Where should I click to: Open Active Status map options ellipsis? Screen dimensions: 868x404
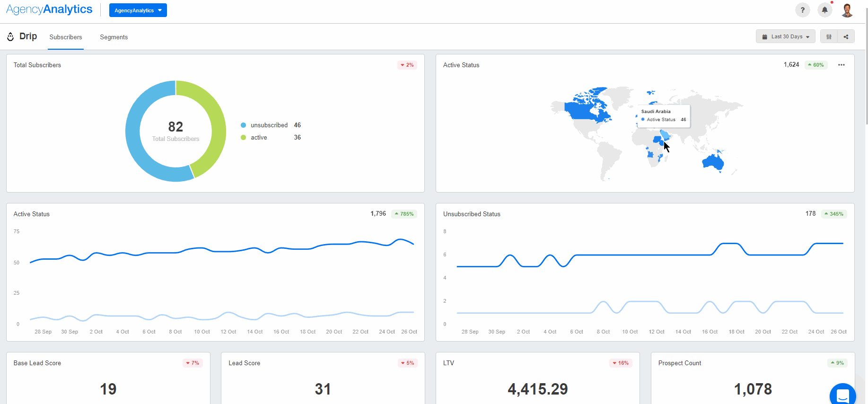pos(841,65)
